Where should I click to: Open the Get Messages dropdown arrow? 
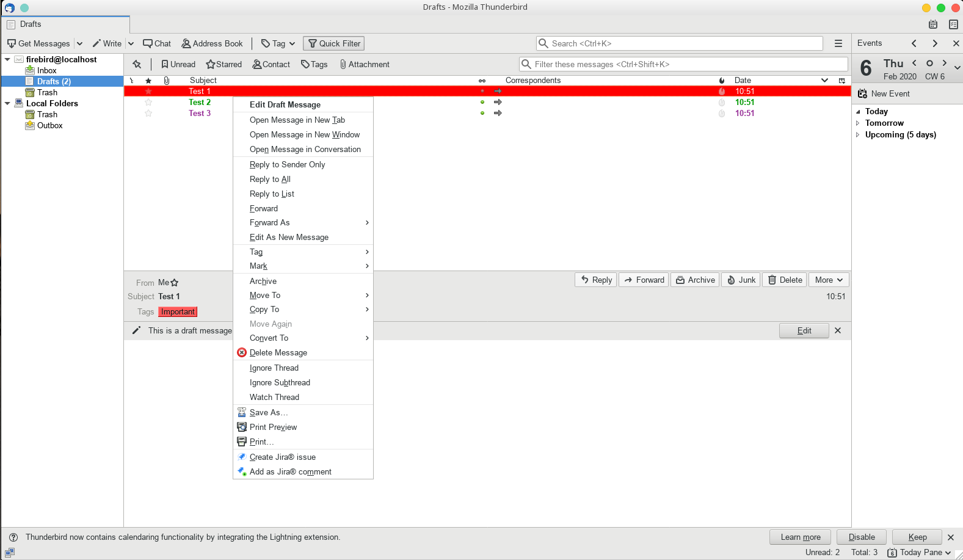pos(79,43)
